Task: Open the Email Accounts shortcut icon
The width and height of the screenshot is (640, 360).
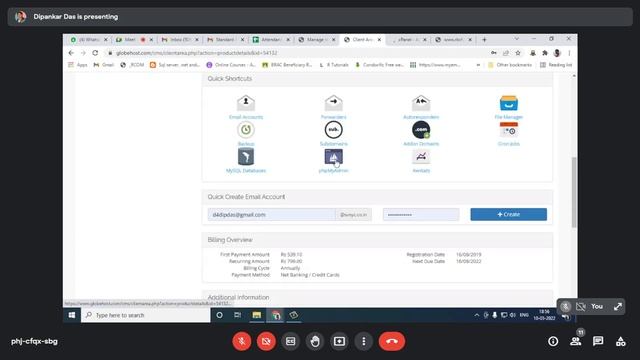Action: 246,103
